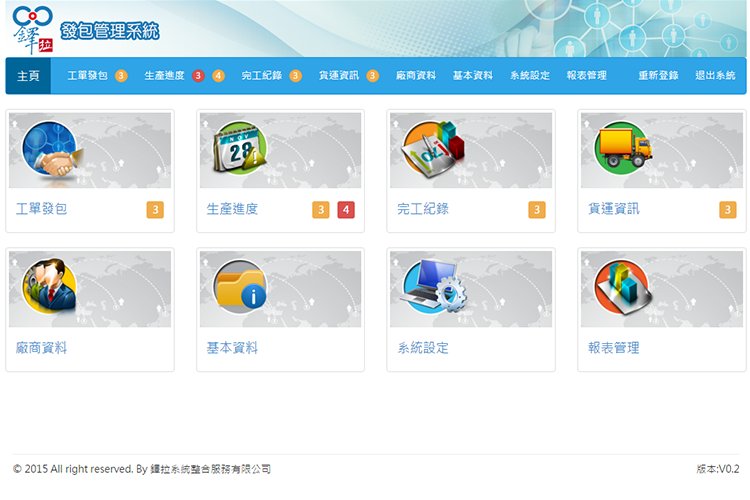750x500 pixels.
Task: Open the 完工紀錄 chart icon
Action: pos(433,149)
